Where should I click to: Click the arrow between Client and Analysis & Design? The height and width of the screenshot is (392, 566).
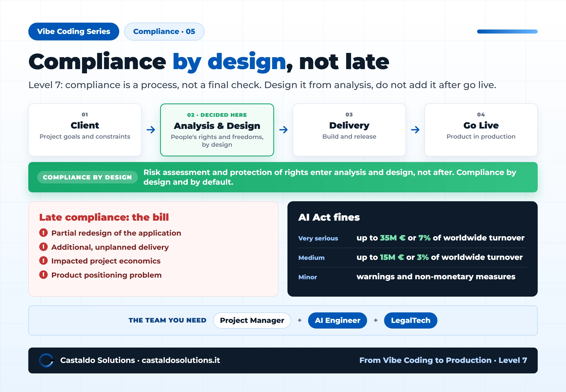tap(151, 130)
